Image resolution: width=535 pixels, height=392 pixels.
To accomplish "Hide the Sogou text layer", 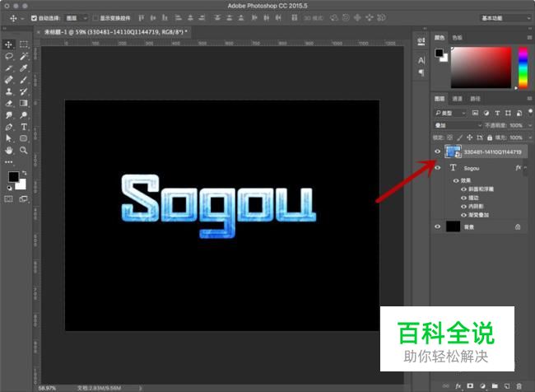I will [437, 168].
